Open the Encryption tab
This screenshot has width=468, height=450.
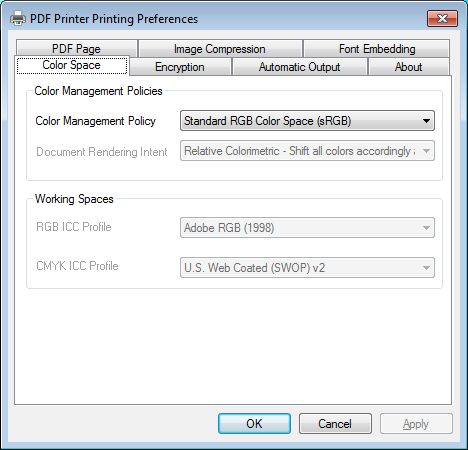(x=180, y=67)
